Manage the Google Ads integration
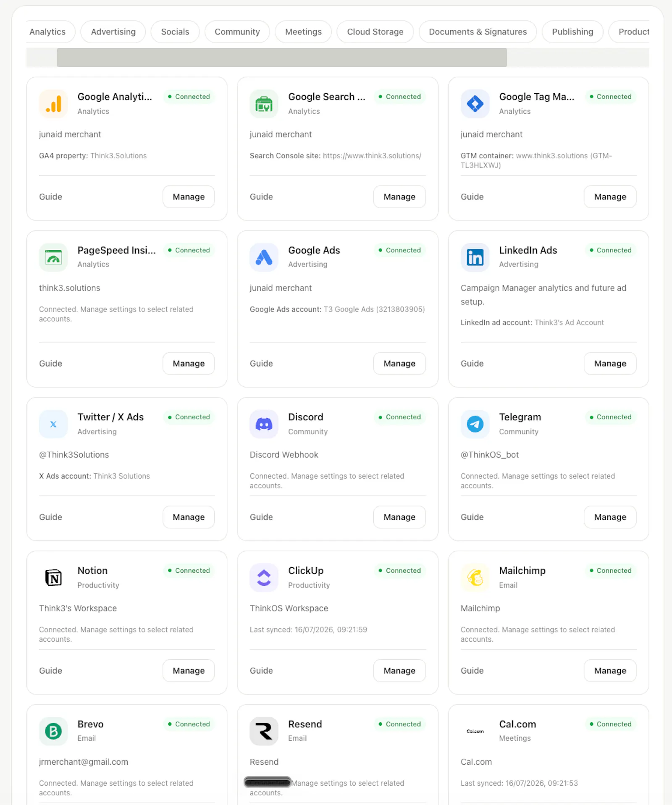672x805 pixels. coord(399,363)
